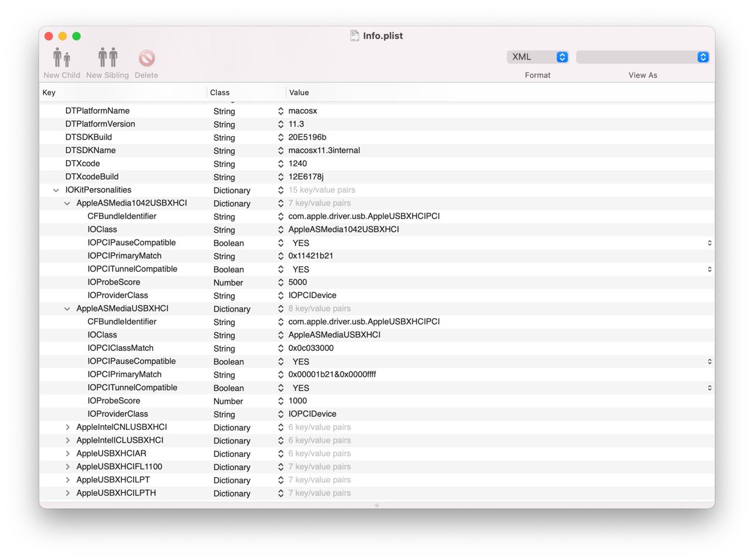Sort by the Class column header

coord(246,92)
